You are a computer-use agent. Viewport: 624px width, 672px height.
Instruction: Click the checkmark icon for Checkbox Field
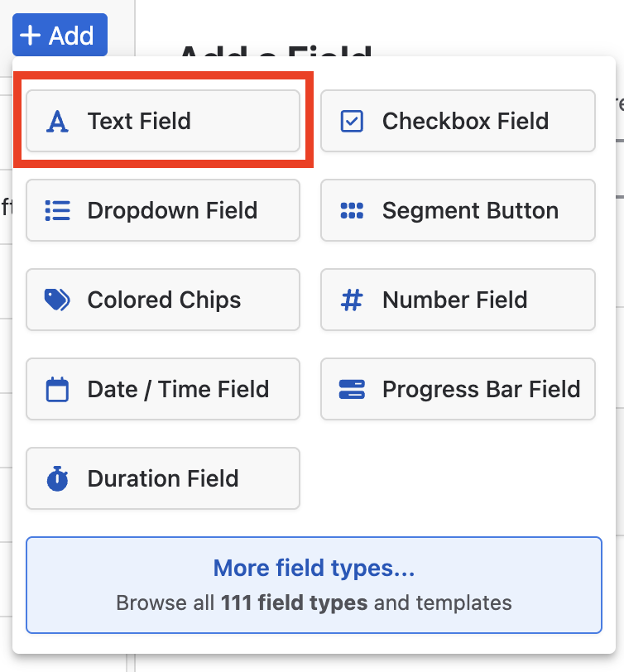(352, 122)
